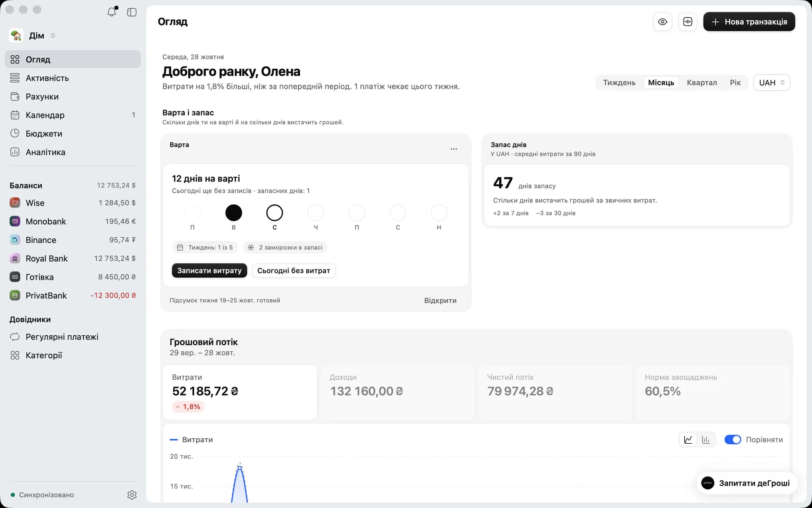Select the Готівка account icon
This screenshot has width=812, height=508.
pos(15,277)
